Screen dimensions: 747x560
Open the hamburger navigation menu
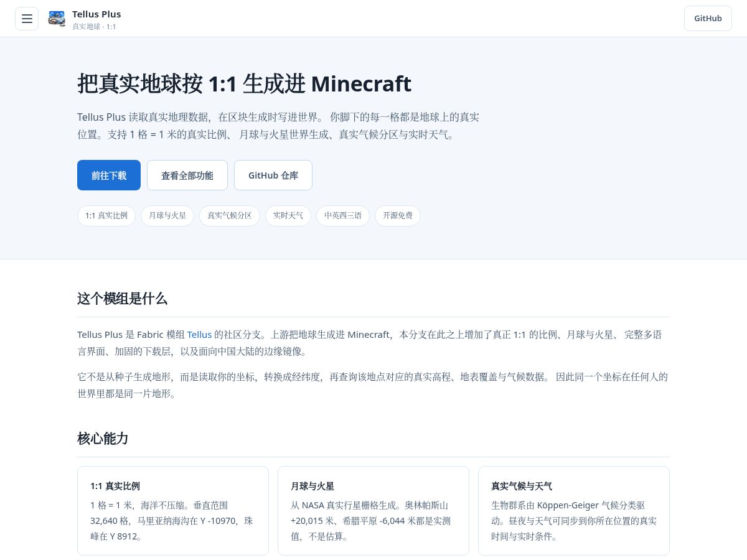coord(27,19)
